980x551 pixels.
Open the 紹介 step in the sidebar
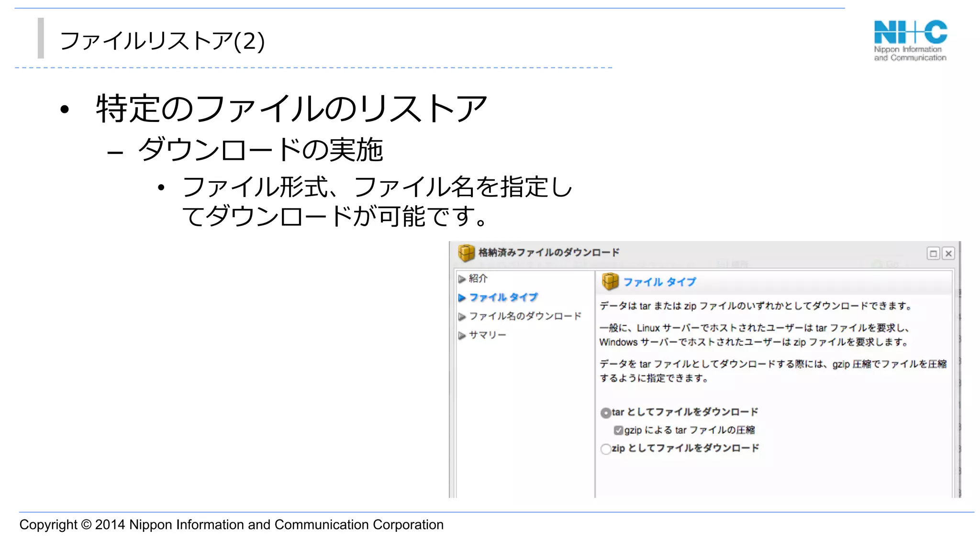(x=478, y=278)
